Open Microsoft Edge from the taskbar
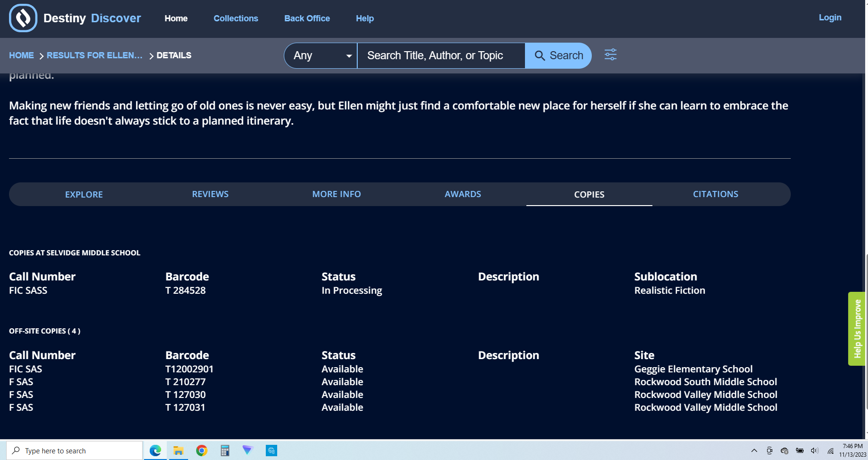The image size is (868, 460). (155, 451)
